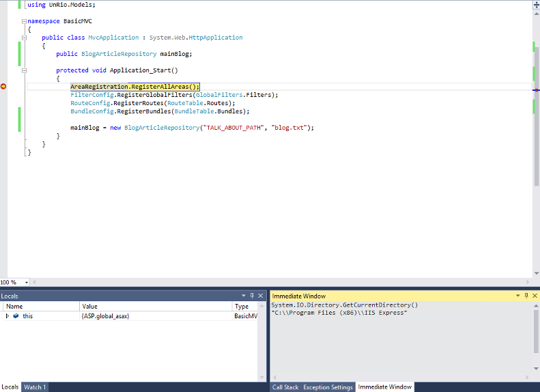The image size is (540, 392).
Task: Click the mainBlog field declaration name
Action: pyautogui.click(x=174, y=54)
